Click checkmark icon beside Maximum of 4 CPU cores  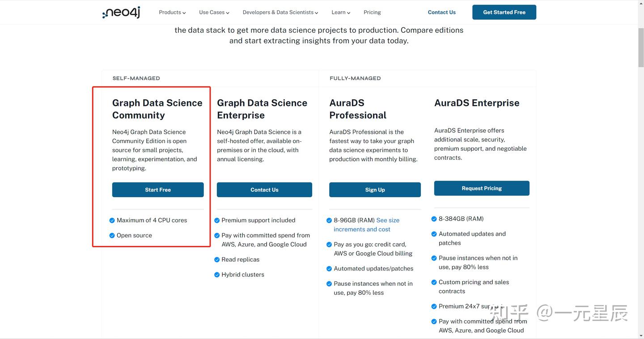112,220
